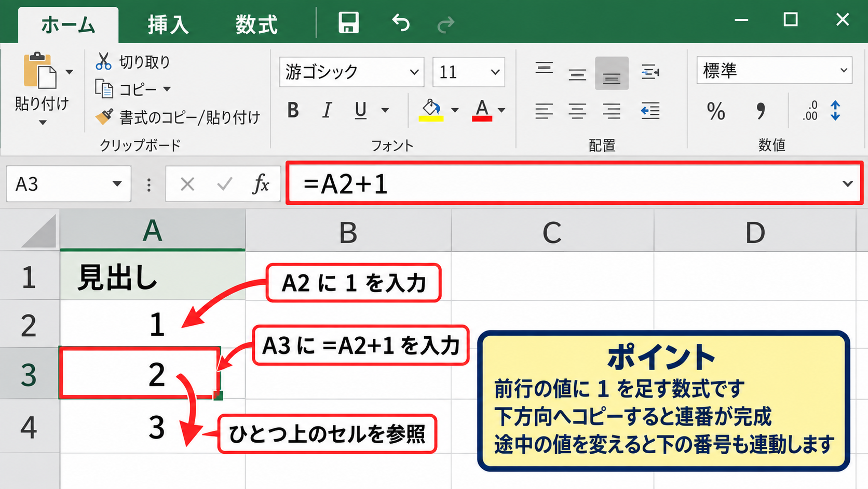Click the formula bar cancel X icon
The image size is (868, 489).
point(187,184)
